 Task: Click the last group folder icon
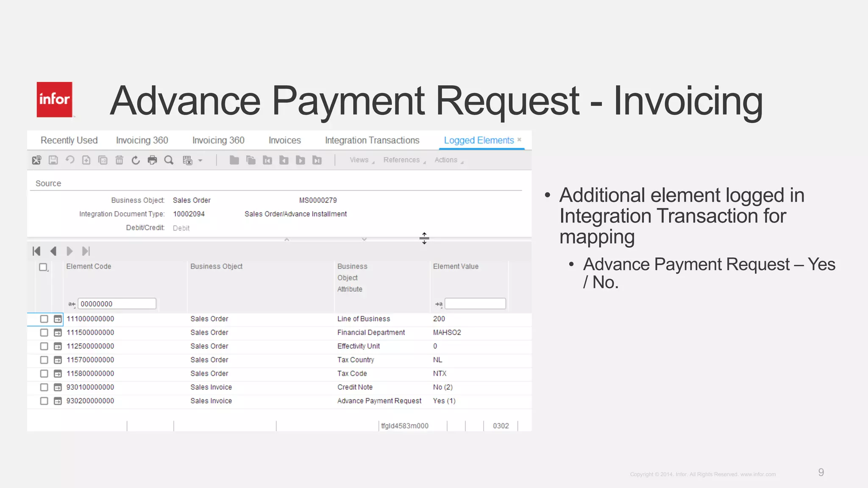(x=317, y=160)
